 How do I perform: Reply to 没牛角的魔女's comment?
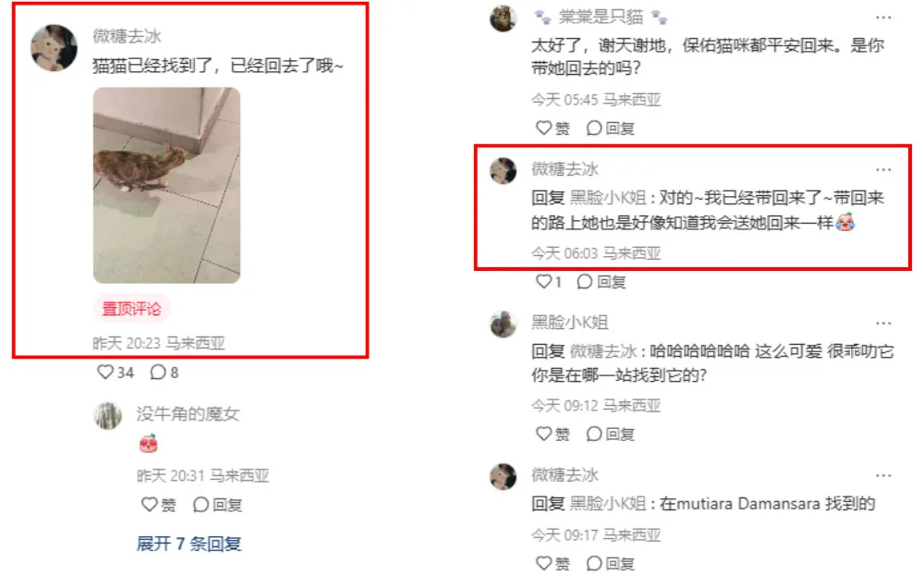pyautogui.click(x=217, y=505)
